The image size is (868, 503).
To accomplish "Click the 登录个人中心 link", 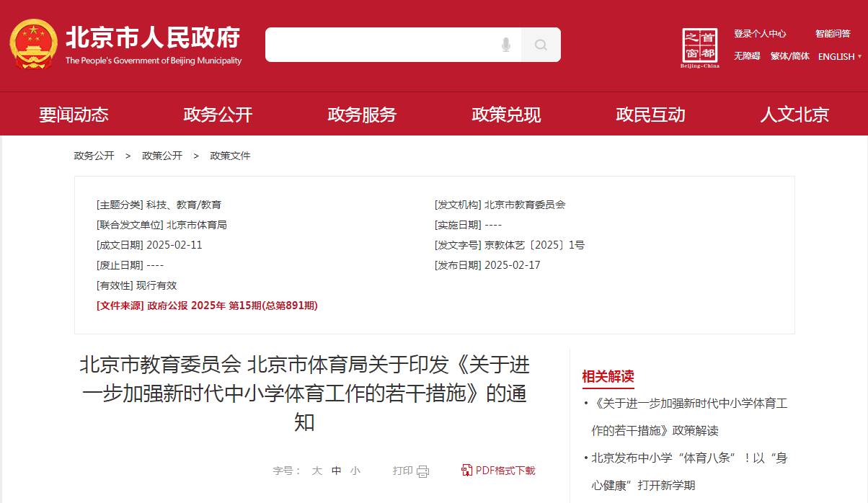I will (760, 34).
